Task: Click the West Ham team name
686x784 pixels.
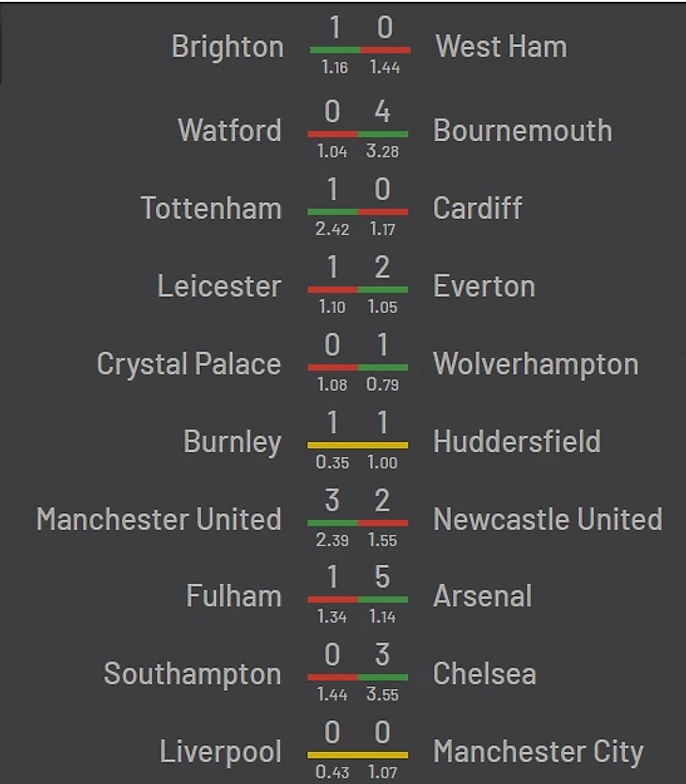Action: (x=501, y=47)
